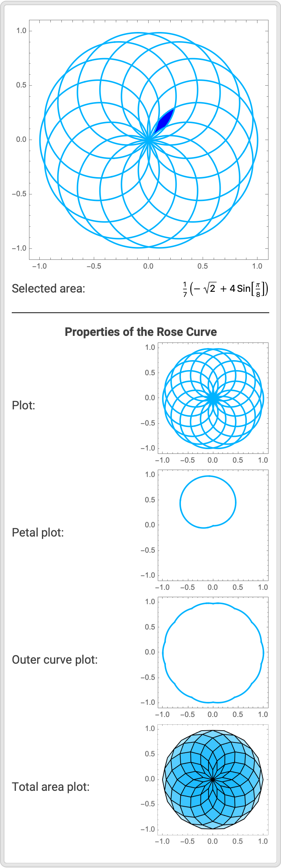Click the "Total area plot:" row label
The image size is (281, 868).
(x=51, y=787)
